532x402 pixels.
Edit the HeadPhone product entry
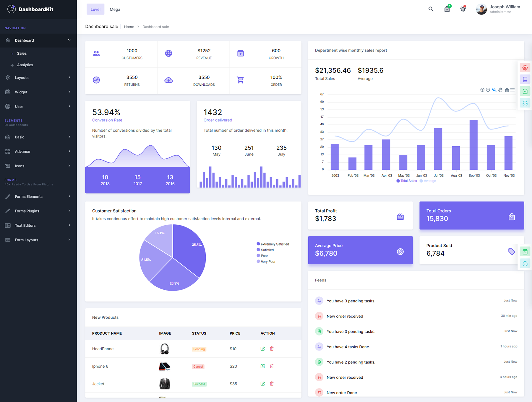262,348
